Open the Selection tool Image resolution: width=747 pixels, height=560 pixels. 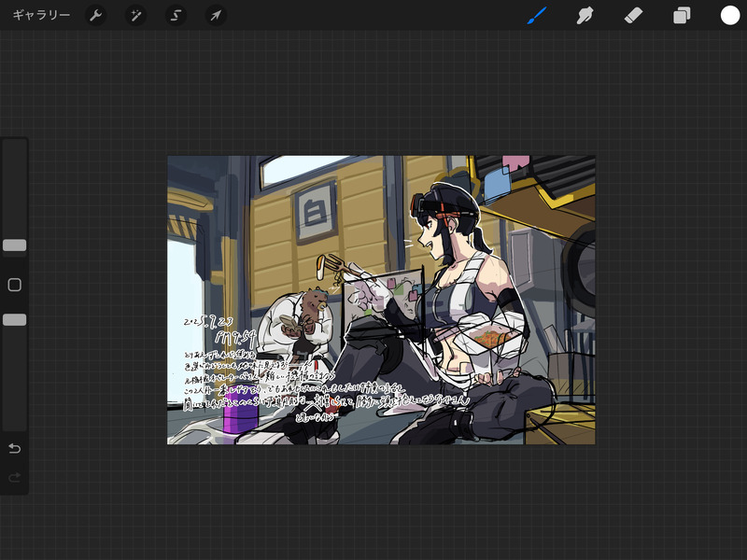coord(176,15)
